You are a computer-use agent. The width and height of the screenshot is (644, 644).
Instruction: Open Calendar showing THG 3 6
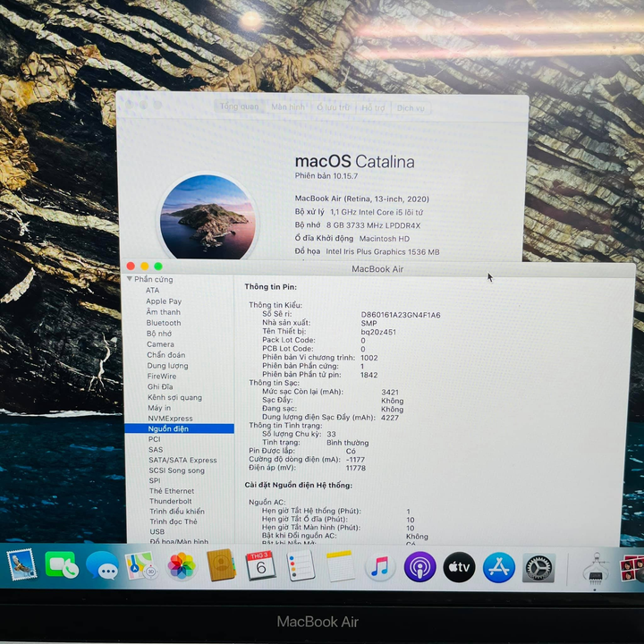[x=261, y=565]
